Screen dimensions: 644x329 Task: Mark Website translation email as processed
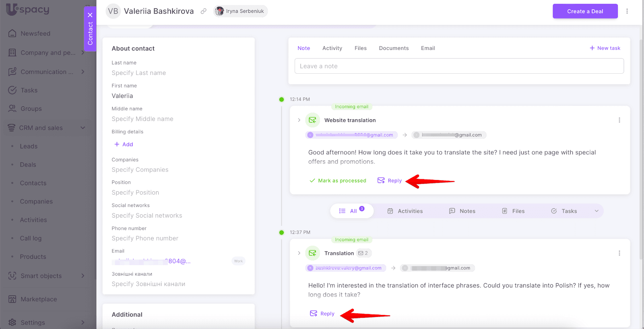[338, 180]
